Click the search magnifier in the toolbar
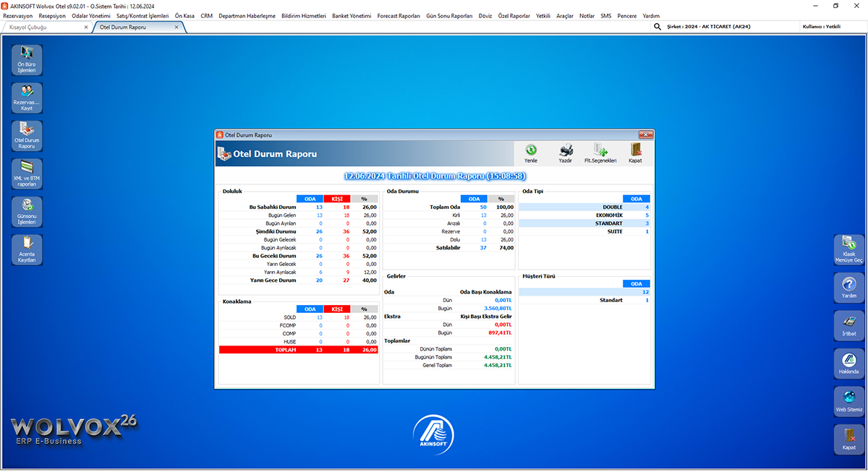 [x=658, y=27]
